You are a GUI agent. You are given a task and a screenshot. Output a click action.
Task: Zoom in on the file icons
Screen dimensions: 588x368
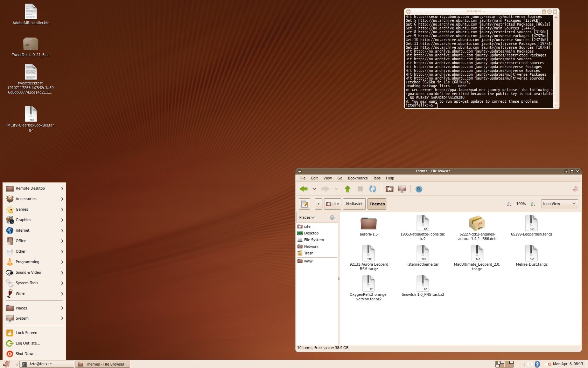[533, 204]
